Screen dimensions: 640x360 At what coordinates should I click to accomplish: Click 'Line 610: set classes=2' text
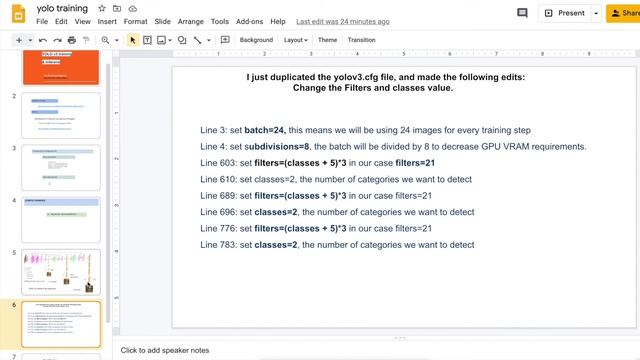tap(336, 179)
